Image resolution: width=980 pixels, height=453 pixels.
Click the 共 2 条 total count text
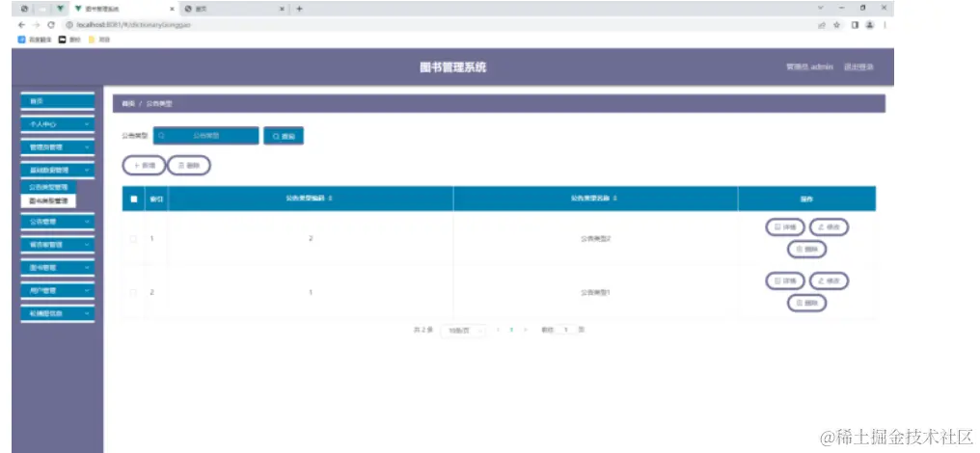[x=423, y=330]
